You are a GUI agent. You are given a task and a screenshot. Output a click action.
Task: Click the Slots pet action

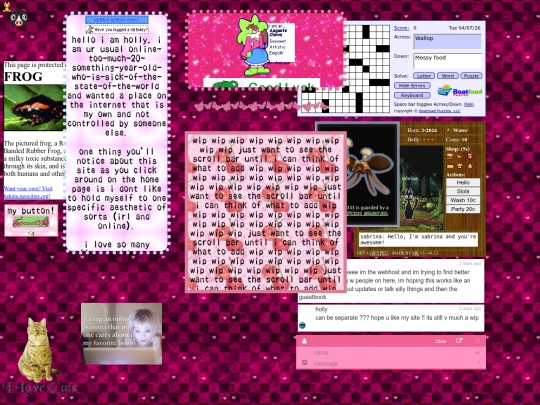coord(463,191)
